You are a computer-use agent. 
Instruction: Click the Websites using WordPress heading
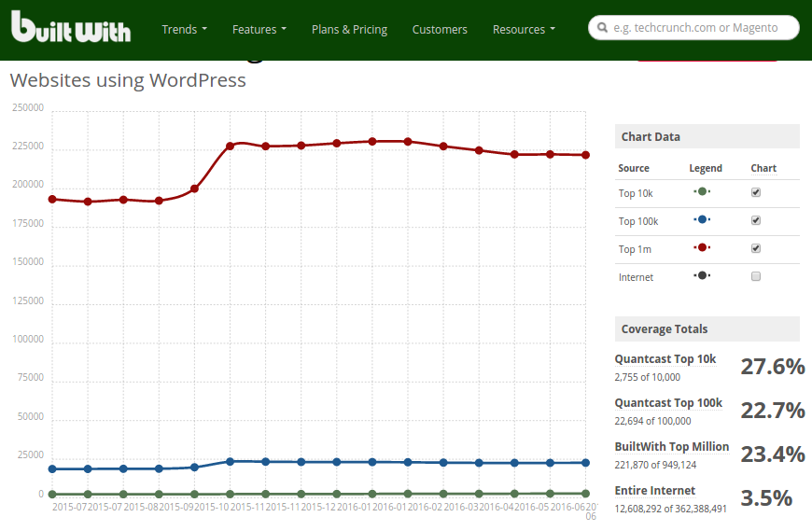pos(128,81)
